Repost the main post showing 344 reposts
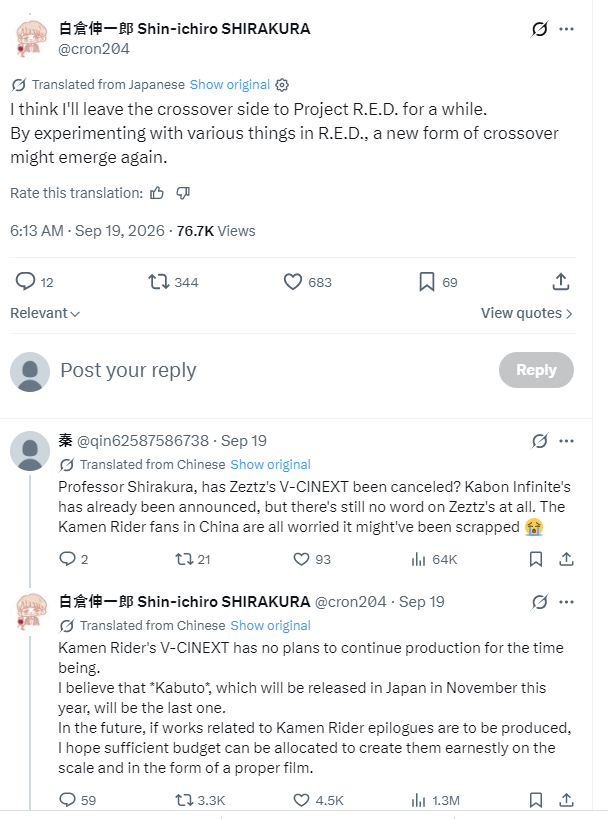The image size is (608, 819). click(173, 282)
